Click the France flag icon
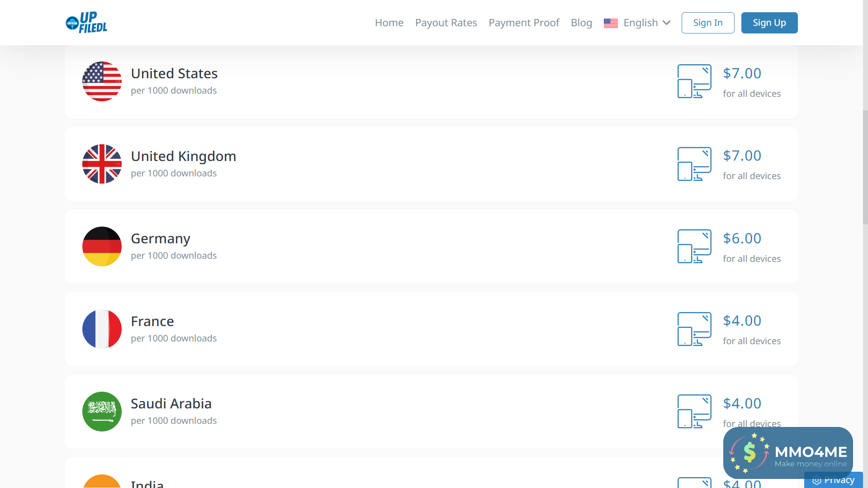 pyautogui.click(x=102, y=329)
